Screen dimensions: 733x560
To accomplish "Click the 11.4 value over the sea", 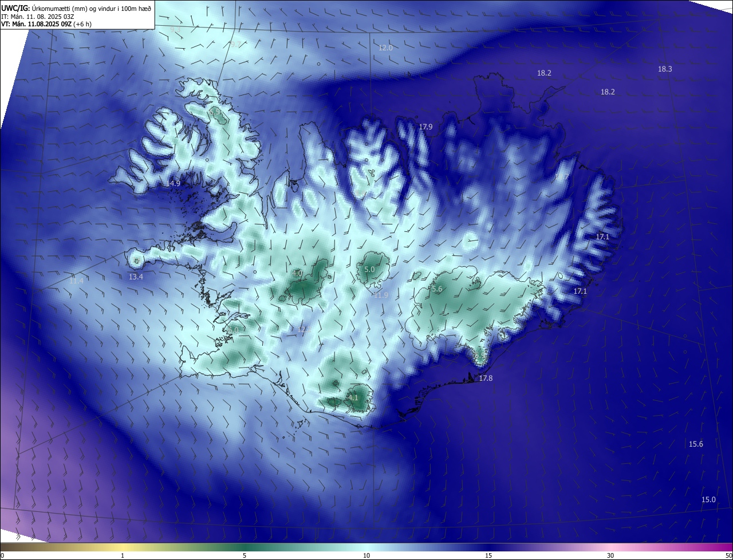I will click(76, 281).
